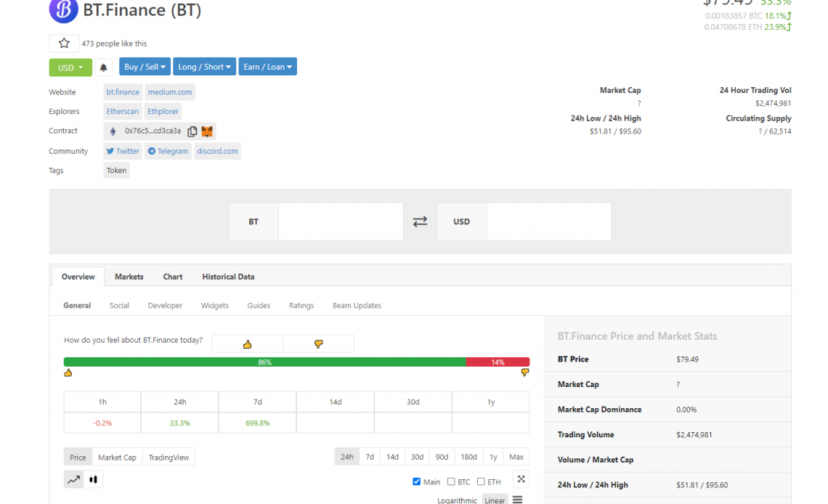Screen dimensions: 828x504
Task: Open the Guides sub-tab
Action: 259,306
